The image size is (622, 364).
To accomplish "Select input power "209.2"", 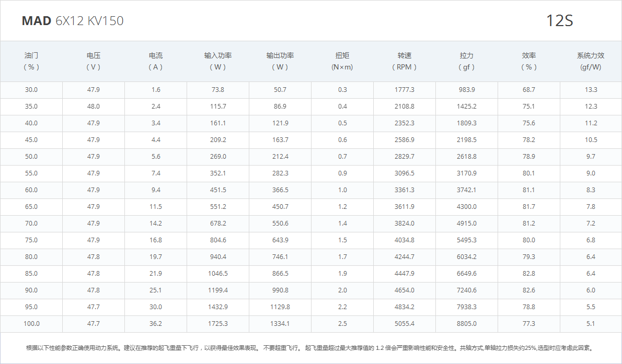I will [218, 139].
